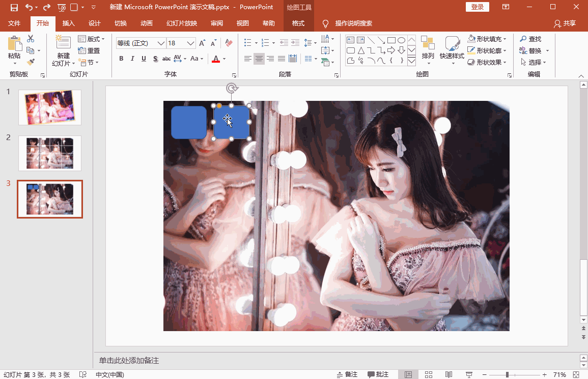588x379 pixels.
Task: Click the Format Painter brush icon
Action: pyautogui.click(x=31, y=62)
